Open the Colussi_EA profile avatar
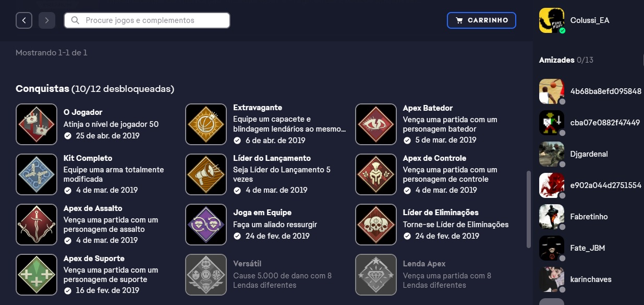The height and width of the screenshot is (305, 644). pyautogui.click(x=552, y=21)
